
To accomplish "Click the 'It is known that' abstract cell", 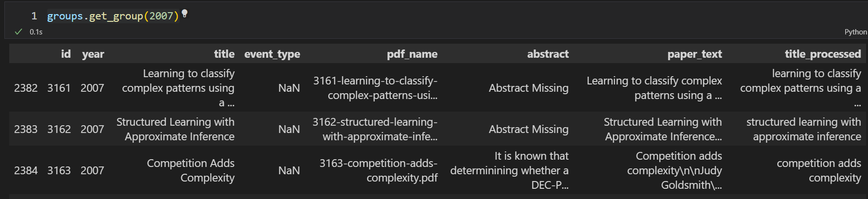I will pos(509,170).
